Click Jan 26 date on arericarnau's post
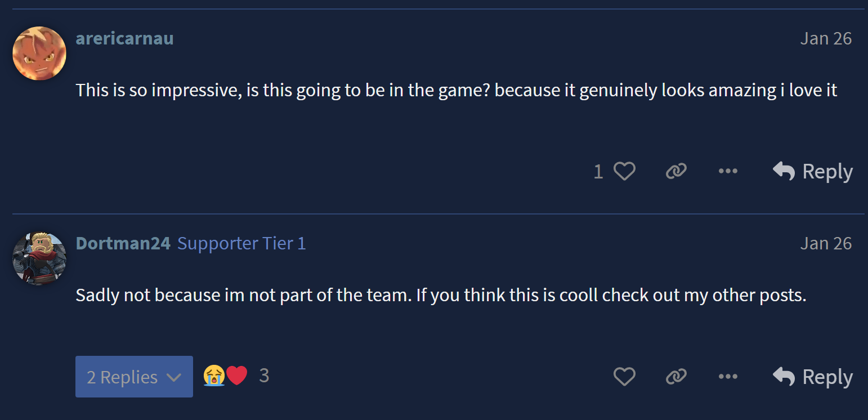Image resolution: width=868 pixels, height=420 pixels. [826, 38]
